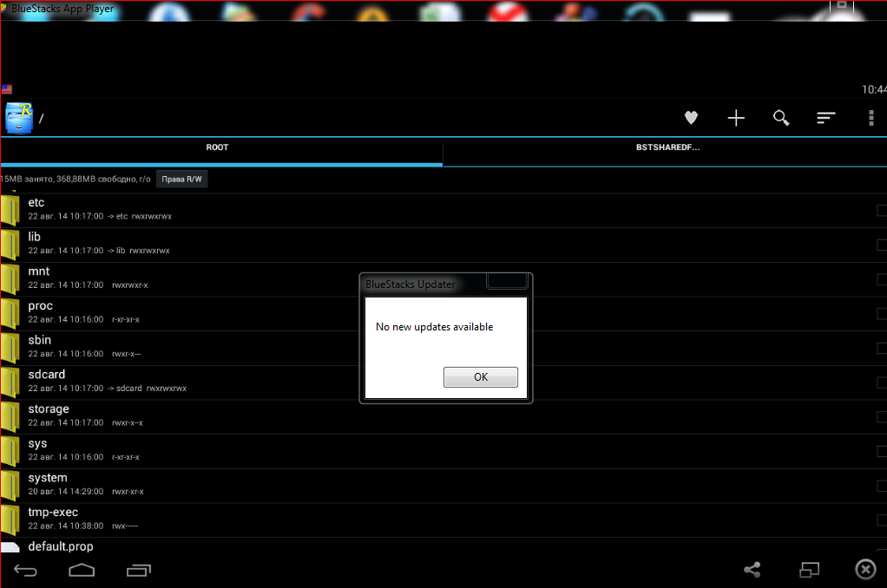
Task: Open the recent apps switcher
Action: (139, 570)
